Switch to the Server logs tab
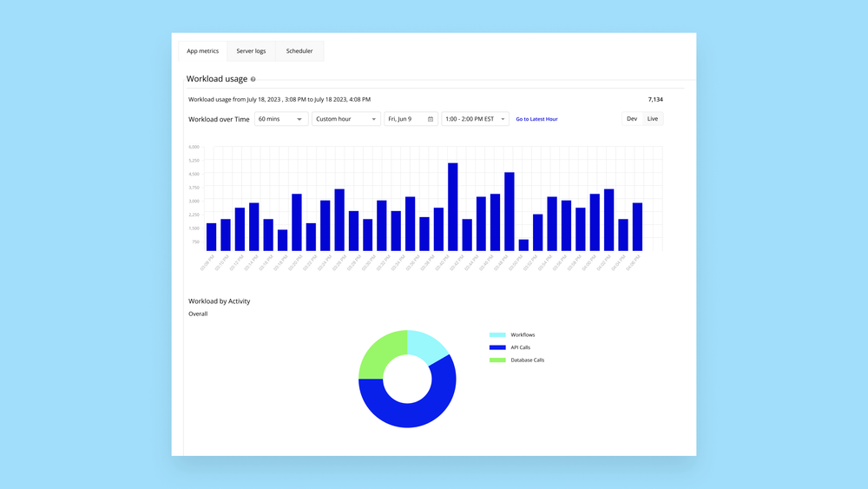Screen dimensions: 868x489 251,51
